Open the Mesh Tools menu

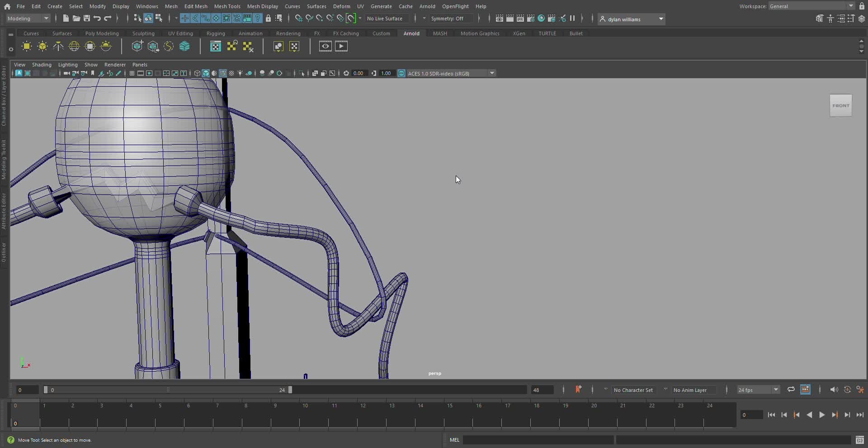(227, 6)
